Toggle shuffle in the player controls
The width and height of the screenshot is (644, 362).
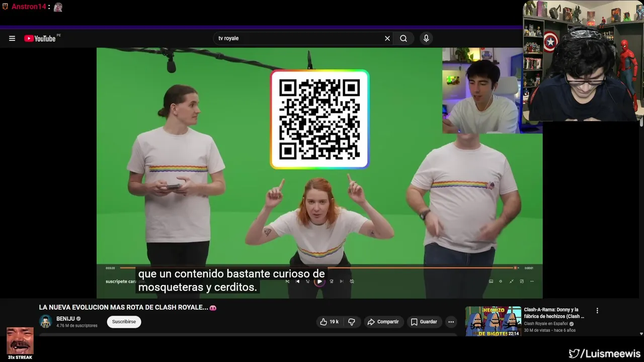(x=287, y=281)
